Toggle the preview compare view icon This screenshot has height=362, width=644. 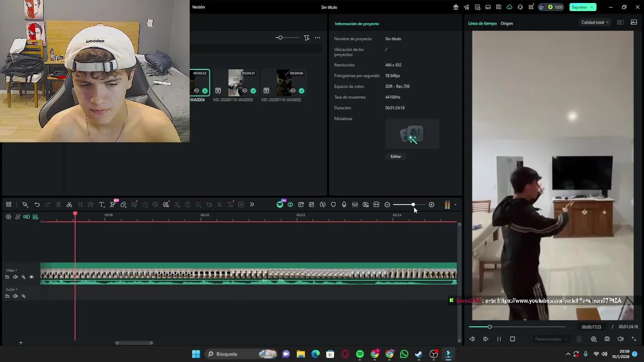click(620, 23)
